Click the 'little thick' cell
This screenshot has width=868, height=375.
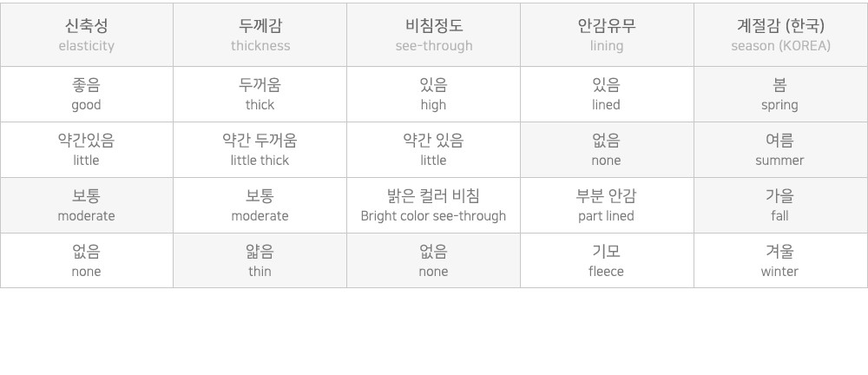260,149
